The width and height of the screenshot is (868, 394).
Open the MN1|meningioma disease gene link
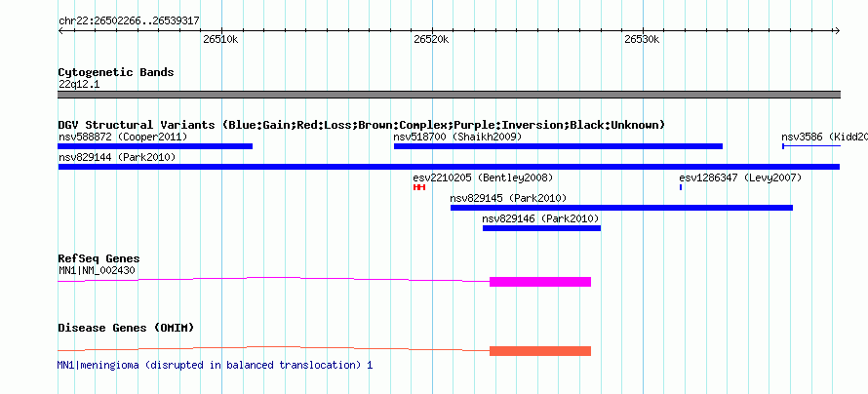[x=215, y=365]
